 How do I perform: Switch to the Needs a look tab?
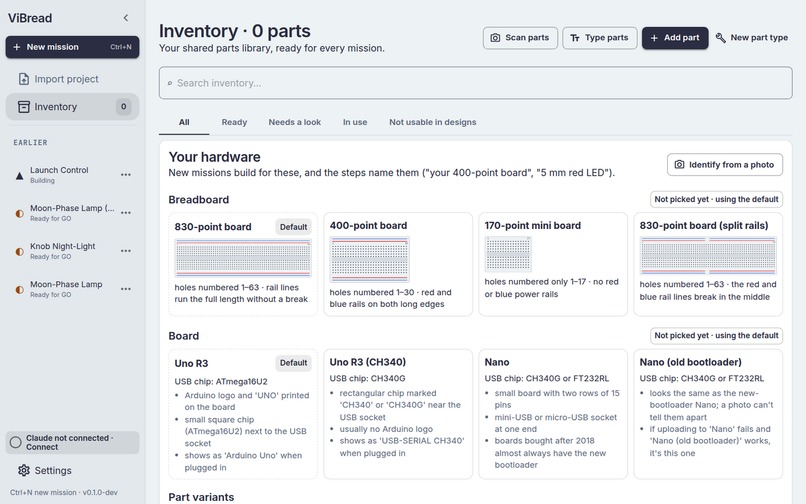tap(295, 122)
